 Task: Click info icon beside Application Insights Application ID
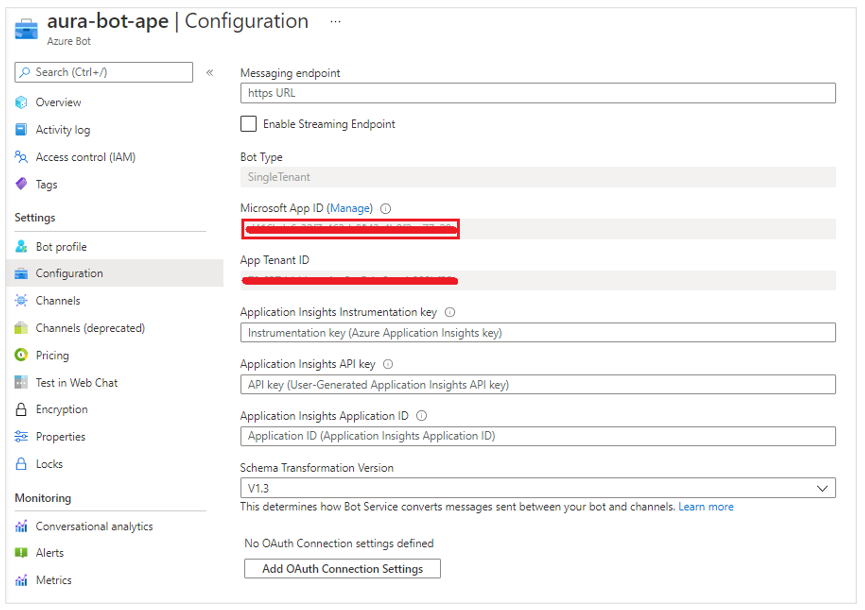(x=421, y=416)
